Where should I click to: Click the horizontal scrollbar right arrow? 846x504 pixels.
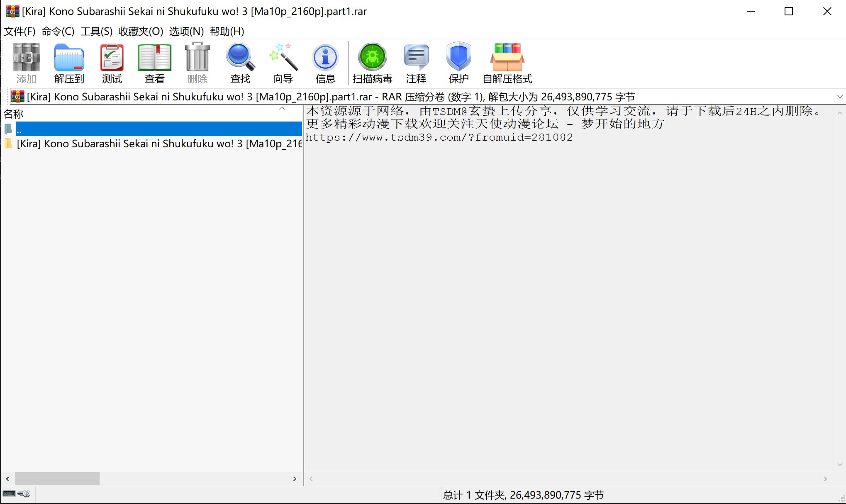point(295,479)
